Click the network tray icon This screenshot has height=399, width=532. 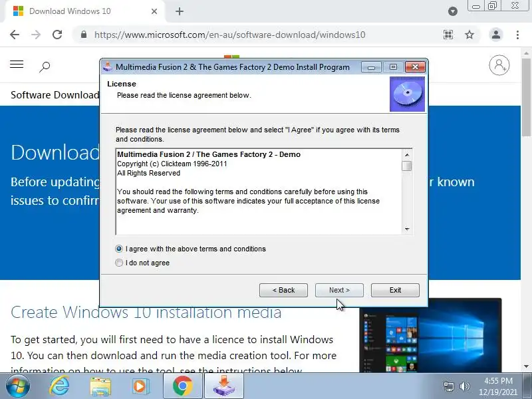(x=449, y=386)
